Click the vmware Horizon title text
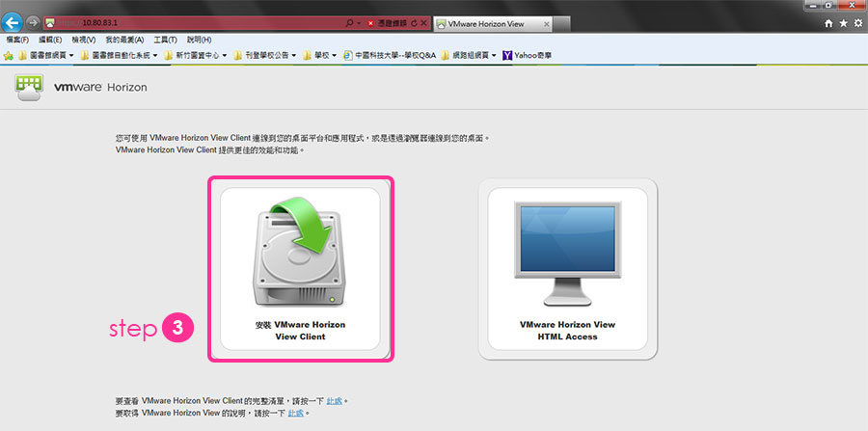The height and width of the screenshot is (431, 868). [100, 88]
